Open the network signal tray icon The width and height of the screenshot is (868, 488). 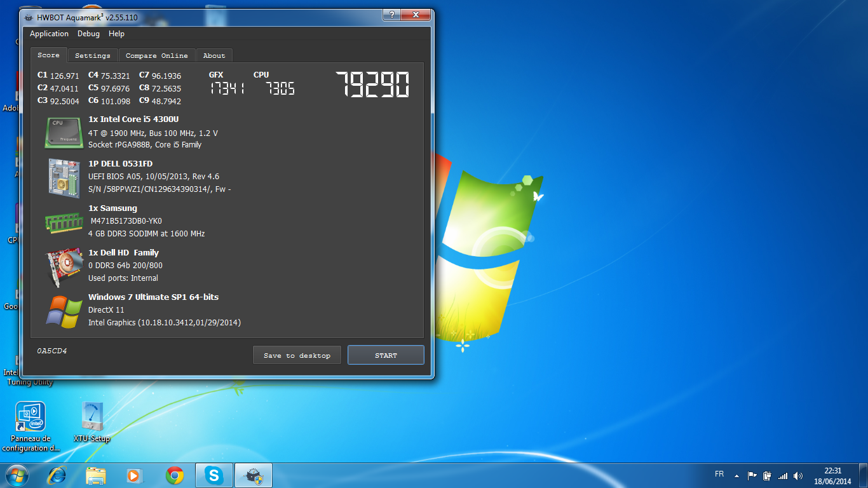(783, 475)
